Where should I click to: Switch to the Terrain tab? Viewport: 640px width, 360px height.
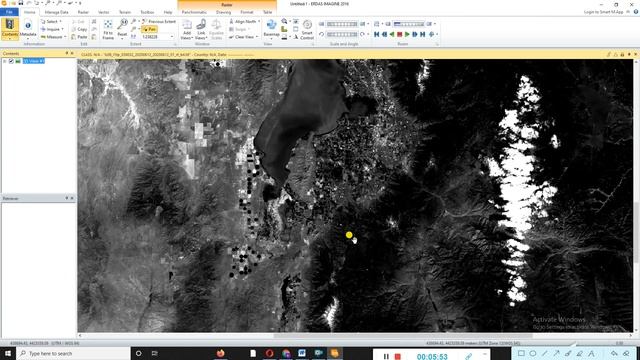pos(125,12)
